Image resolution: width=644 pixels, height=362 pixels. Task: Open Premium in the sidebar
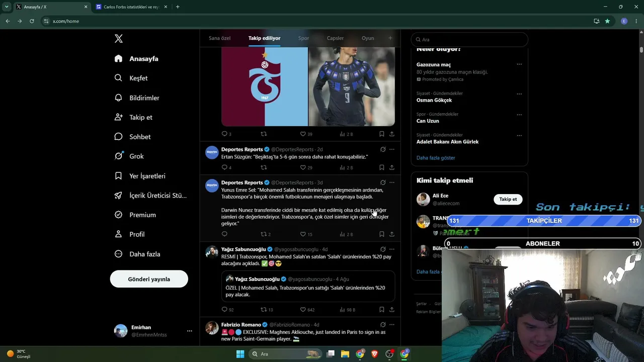pyautogui.click(x=135, y=215)
